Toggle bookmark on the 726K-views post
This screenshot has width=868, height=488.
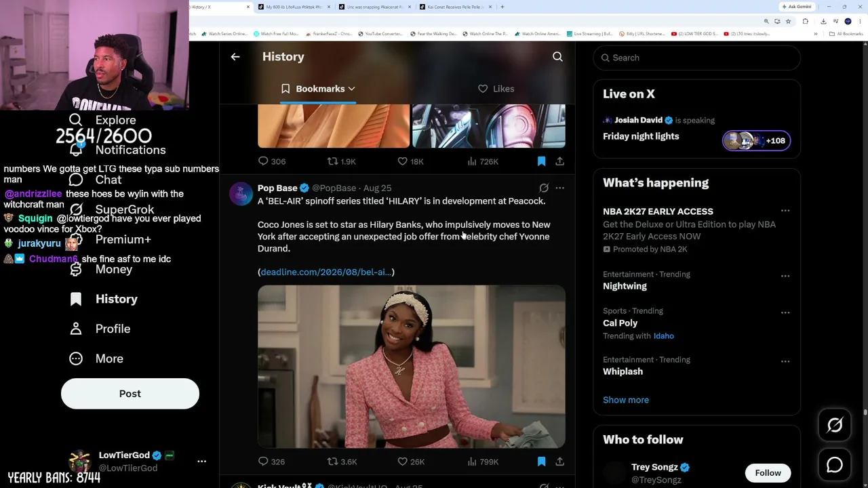pos(541,161)
